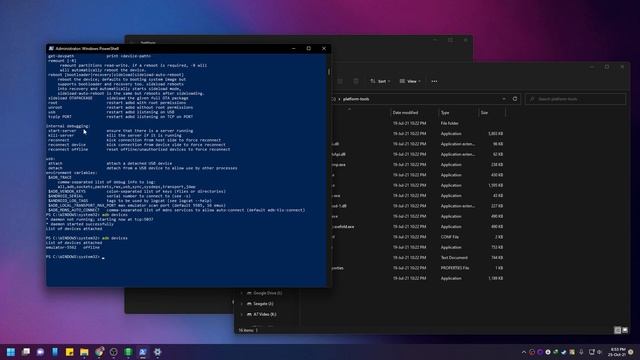
Task: Click the See more ellipsis in Explorer toolbar
Action: tap(434, 81)
